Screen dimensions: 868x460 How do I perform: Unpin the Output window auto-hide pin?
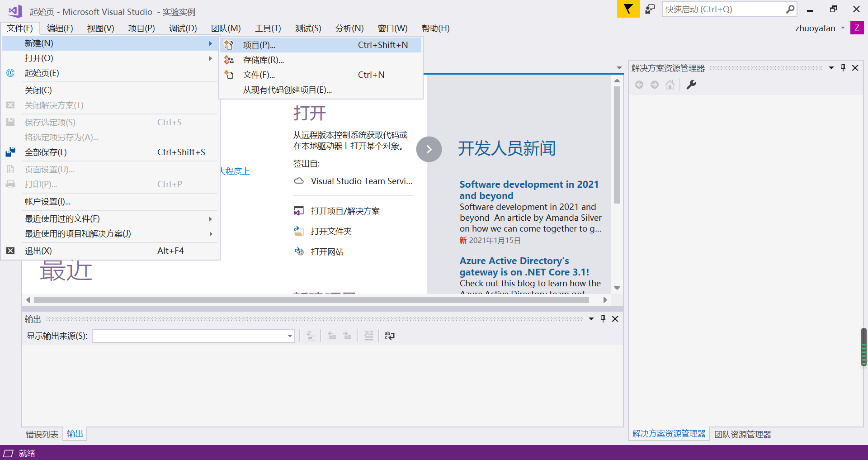pyautogui.click(x=603, y=318)
